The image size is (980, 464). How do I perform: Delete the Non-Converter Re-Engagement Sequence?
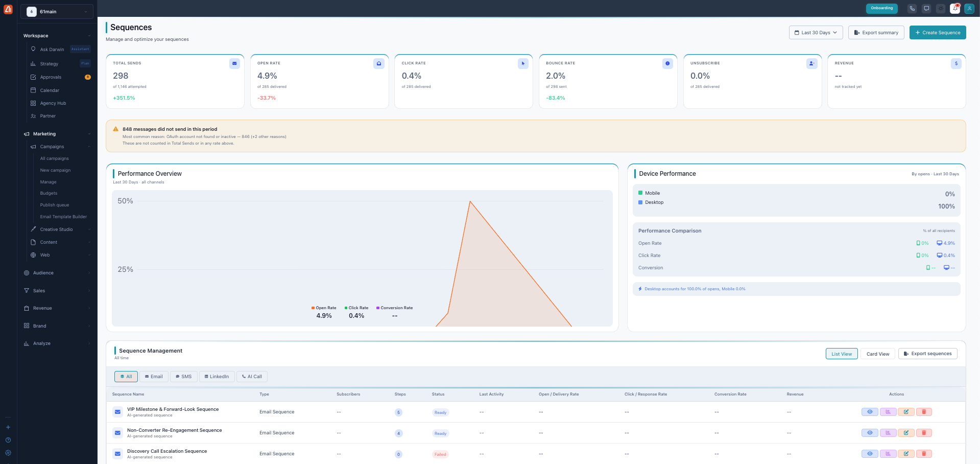pos(924,433)
